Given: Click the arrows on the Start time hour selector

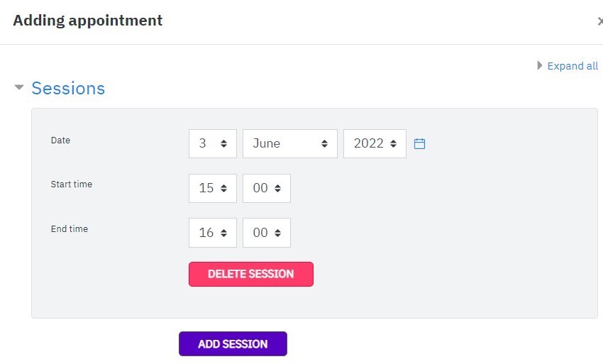Looking at the screenshot, I should coord(223,188).
